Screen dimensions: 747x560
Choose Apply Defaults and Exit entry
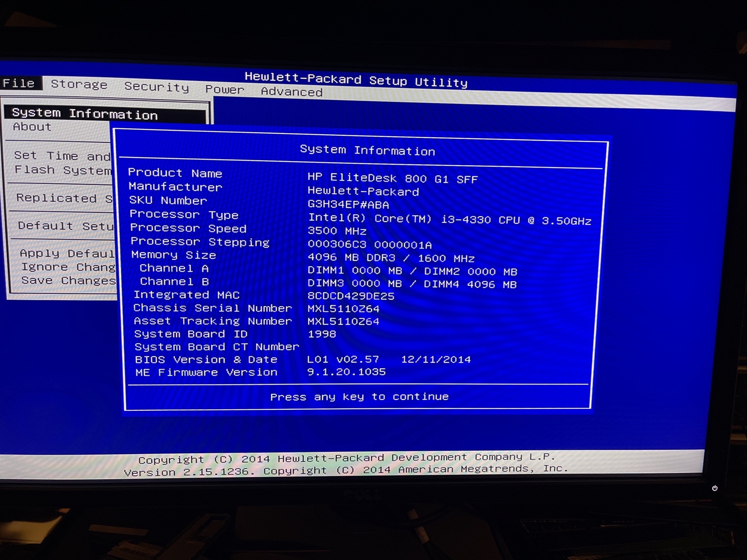point(67,253)
